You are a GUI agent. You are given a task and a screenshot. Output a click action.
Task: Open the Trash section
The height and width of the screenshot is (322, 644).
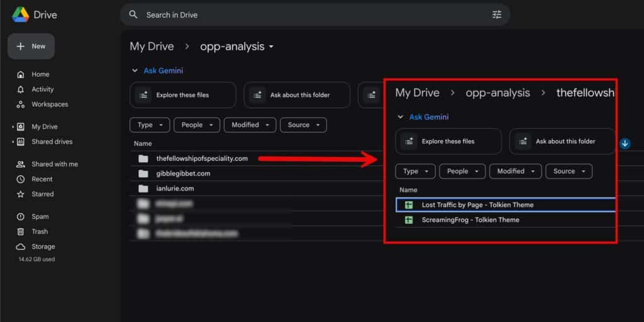point(40,231)
